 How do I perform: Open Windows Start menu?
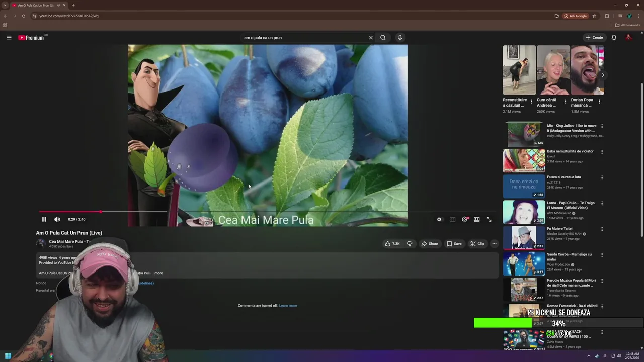coord(8,356)
